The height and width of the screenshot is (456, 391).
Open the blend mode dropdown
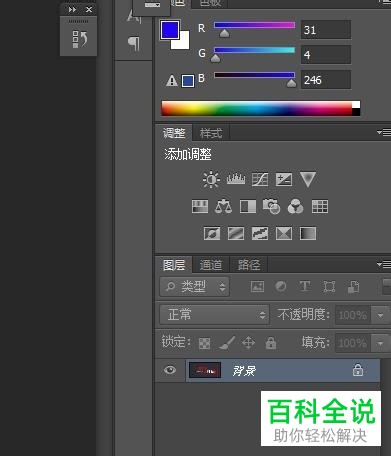coord(214,314)
